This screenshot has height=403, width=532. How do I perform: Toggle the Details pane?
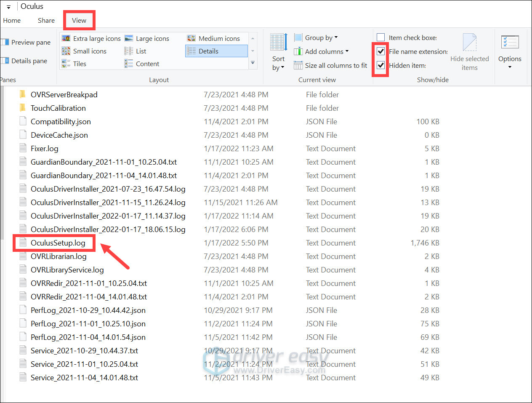coord(24,61)
